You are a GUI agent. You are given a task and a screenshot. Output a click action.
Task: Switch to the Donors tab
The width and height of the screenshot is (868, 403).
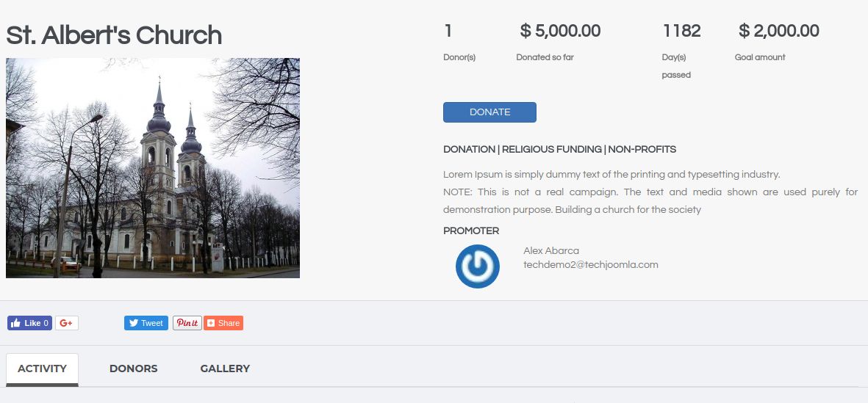(134, 368)
